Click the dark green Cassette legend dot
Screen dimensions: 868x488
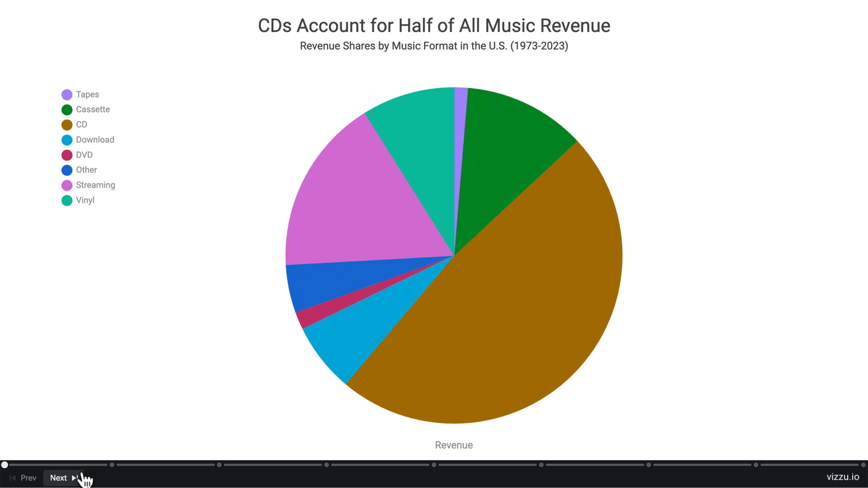coord(67,110)
